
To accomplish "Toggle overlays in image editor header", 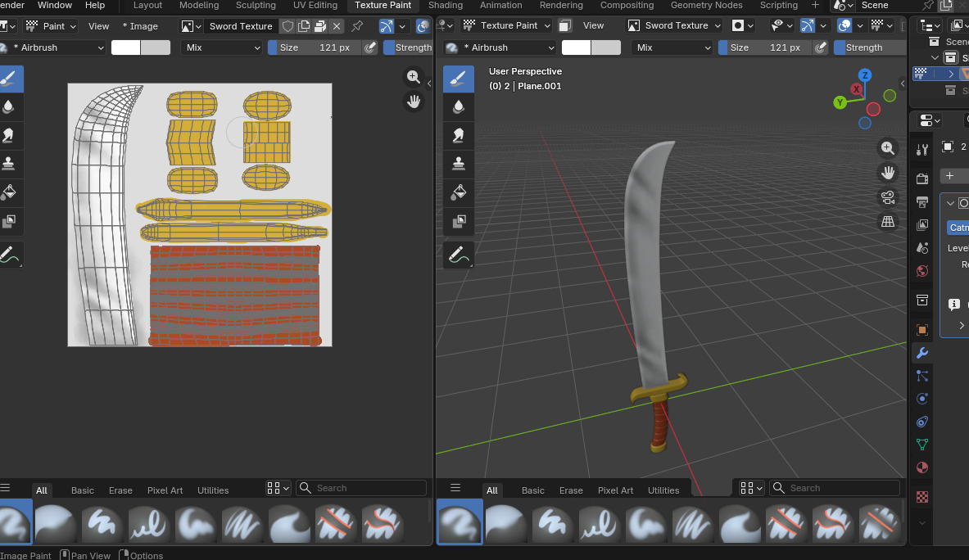I will click(423, 26).
